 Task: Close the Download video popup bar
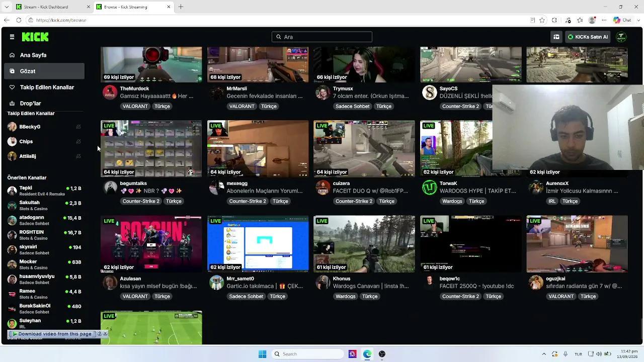pos(105,334)
